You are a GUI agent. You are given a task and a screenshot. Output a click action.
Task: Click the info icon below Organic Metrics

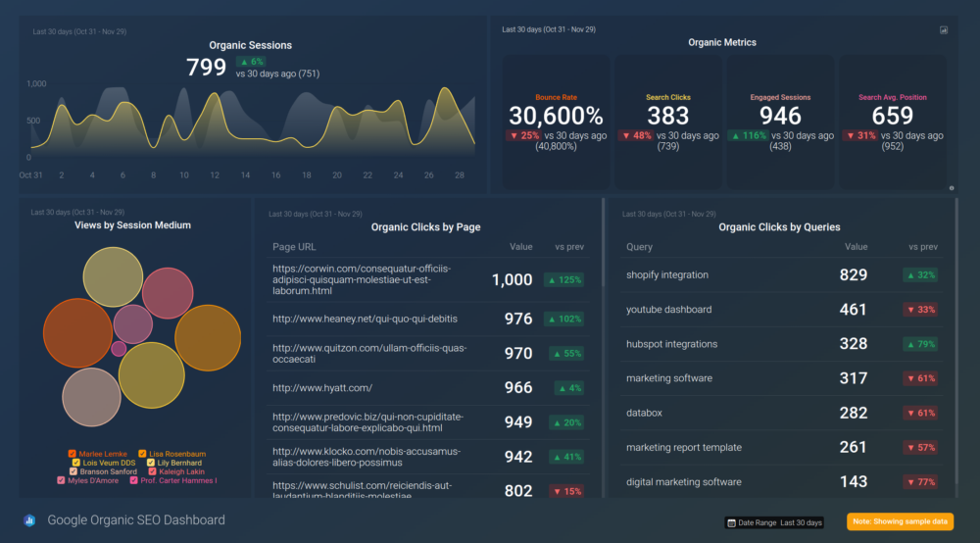click(951, 187)
